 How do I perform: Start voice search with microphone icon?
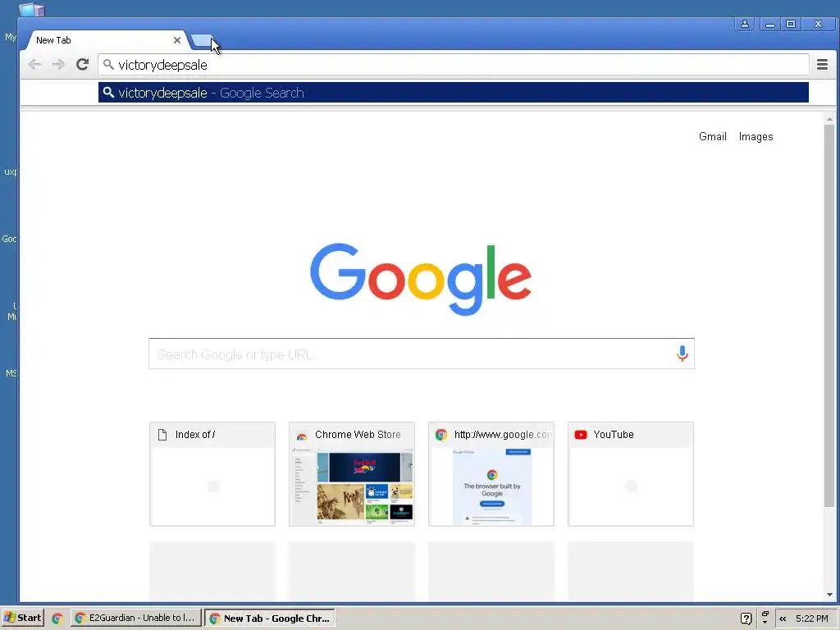click(682, 354)
